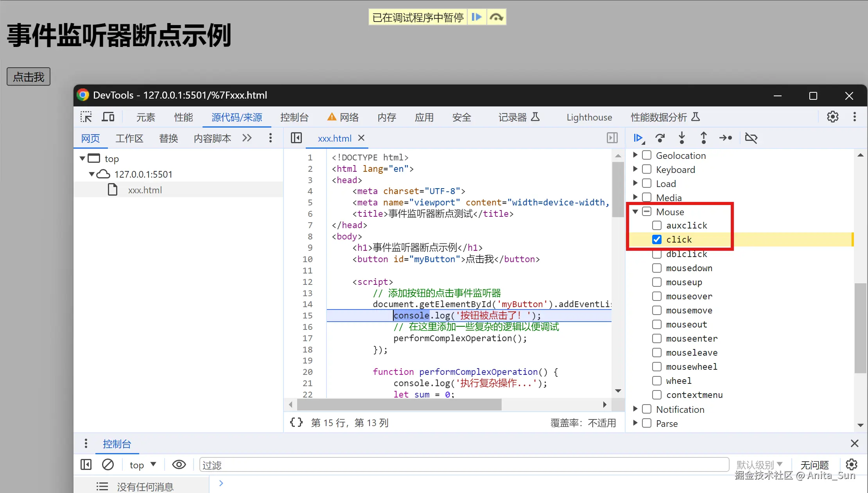Collapse the Mouse event category
This screenshot has height=493, width=868.
tap(635, 212)
